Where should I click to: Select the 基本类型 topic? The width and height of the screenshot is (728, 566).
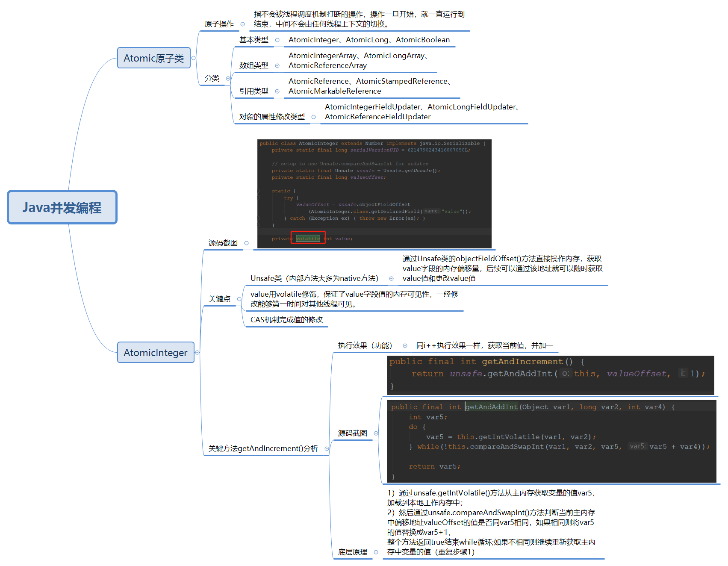(254, 40)
